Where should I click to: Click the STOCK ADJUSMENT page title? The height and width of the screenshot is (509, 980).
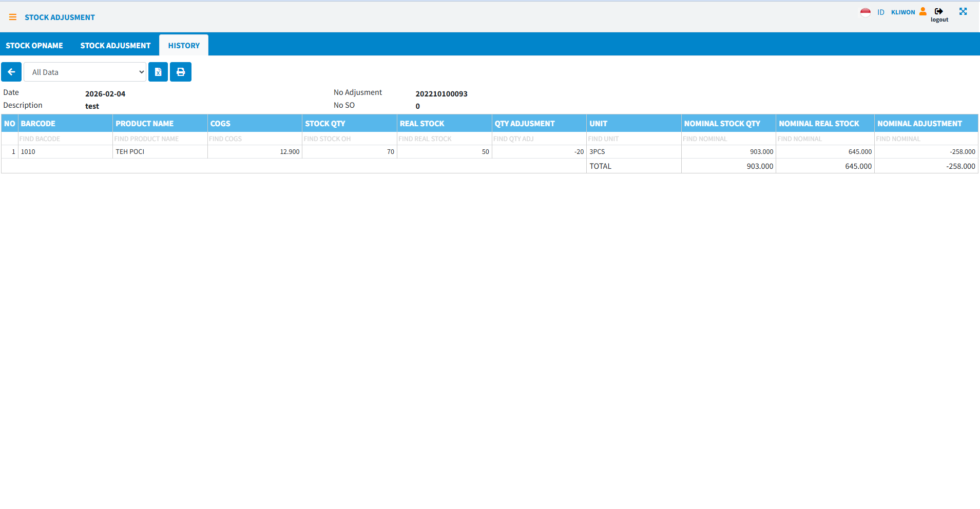coord(60,17)
